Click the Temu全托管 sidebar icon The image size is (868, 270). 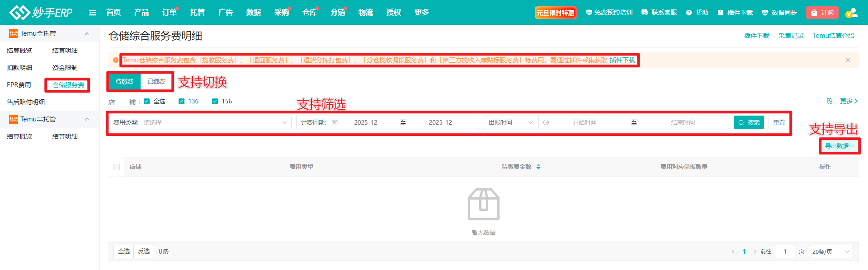(x=14, y=33)
